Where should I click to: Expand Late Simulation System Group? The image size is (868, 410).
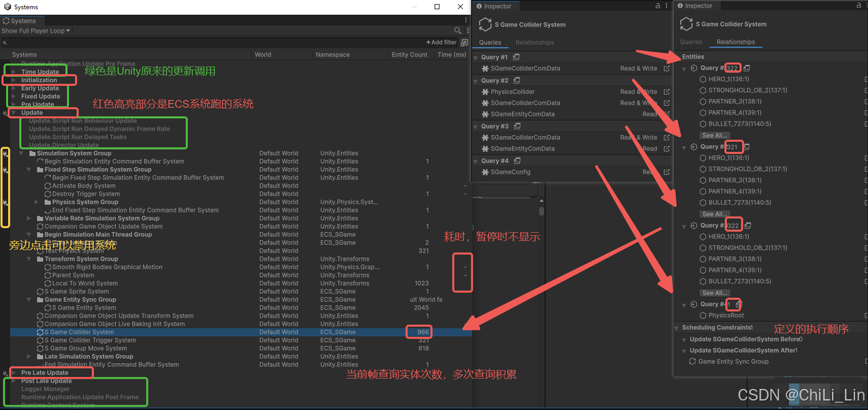[29, 357]
